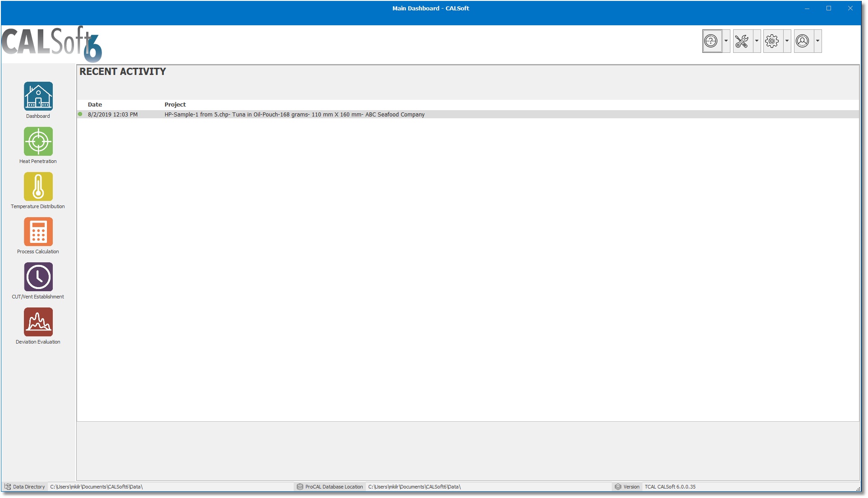
Task: Sort activities by the Date column header
Action: pyautogui.click(x=95, y=104)
